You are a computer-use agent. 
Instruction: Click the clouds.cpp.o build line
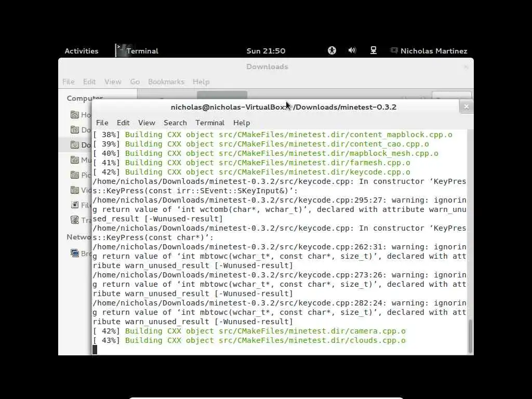[x=249, y=341]
